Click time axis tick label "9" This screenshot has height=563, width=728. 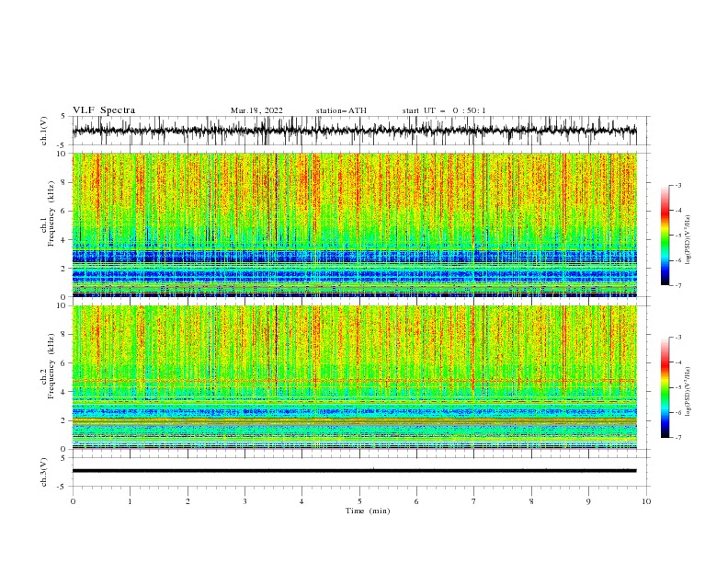[588, 501]
